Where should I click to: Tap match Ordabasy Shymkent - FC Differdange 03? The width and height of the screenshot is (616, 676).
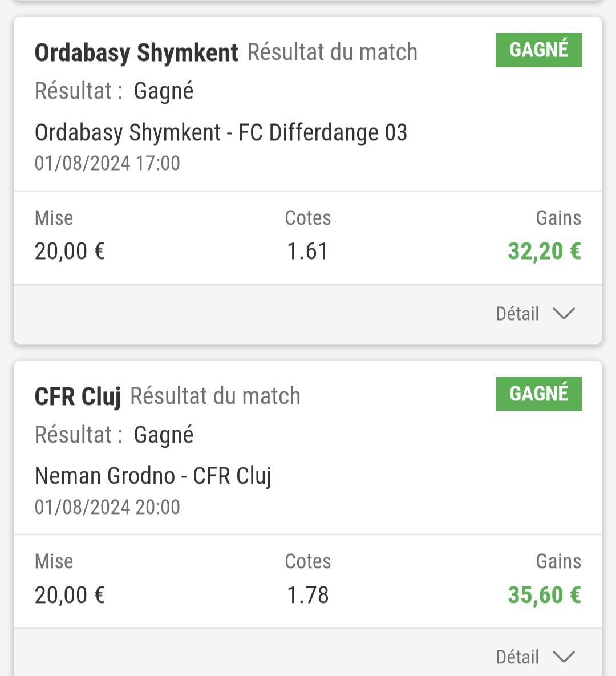221,132
